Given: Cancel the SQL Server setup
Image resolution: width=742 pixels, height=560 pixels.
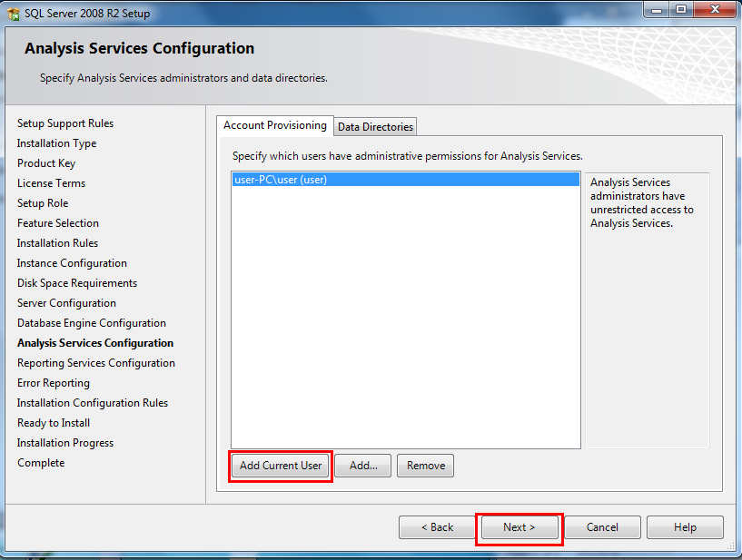Looking at the screenshot, I should (x=602, y=527).
